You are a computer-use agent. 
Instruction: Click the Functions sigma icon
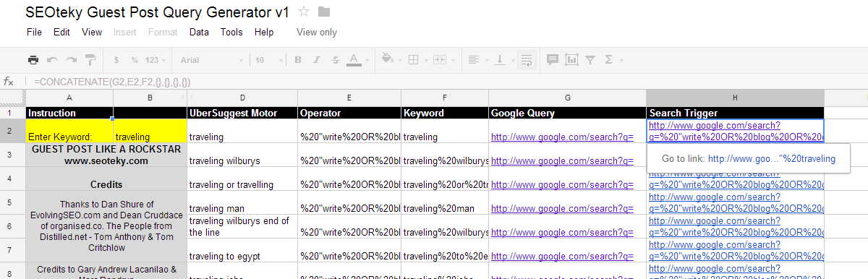608,60
